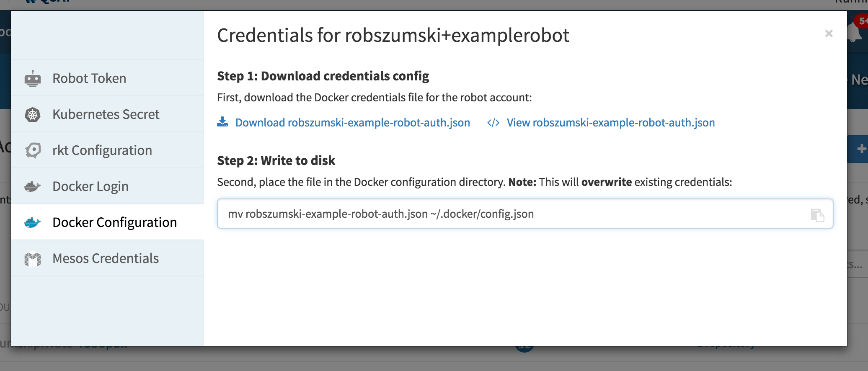Close the credentials dialog

coord(829,33)
